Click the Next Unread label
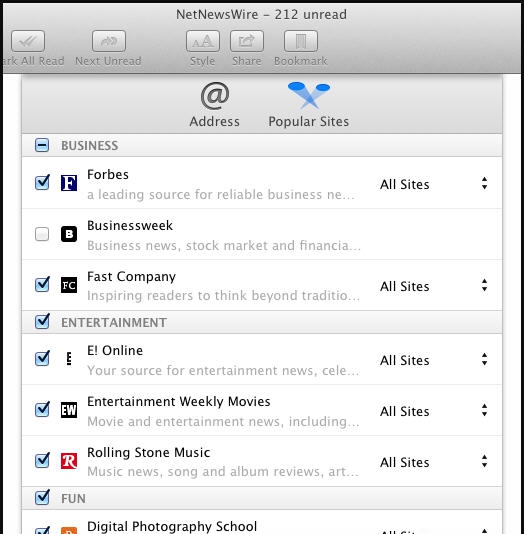The image size is (524, 534). [108, 61]
